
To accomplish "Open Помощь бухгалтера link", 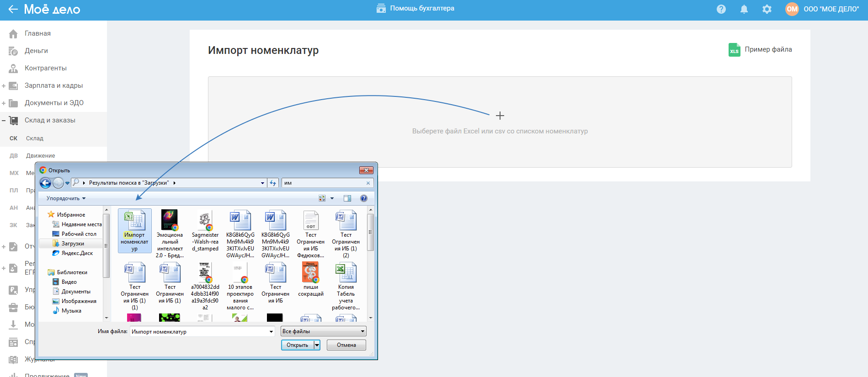I will click(415, 8).
